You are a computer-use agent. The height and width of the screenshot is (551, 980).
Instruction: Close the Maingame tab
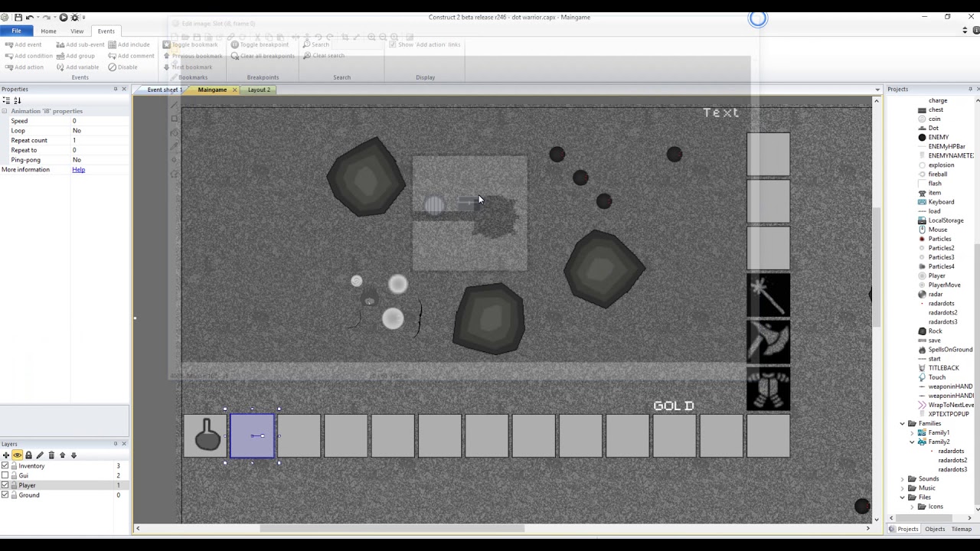click(234, 90)
